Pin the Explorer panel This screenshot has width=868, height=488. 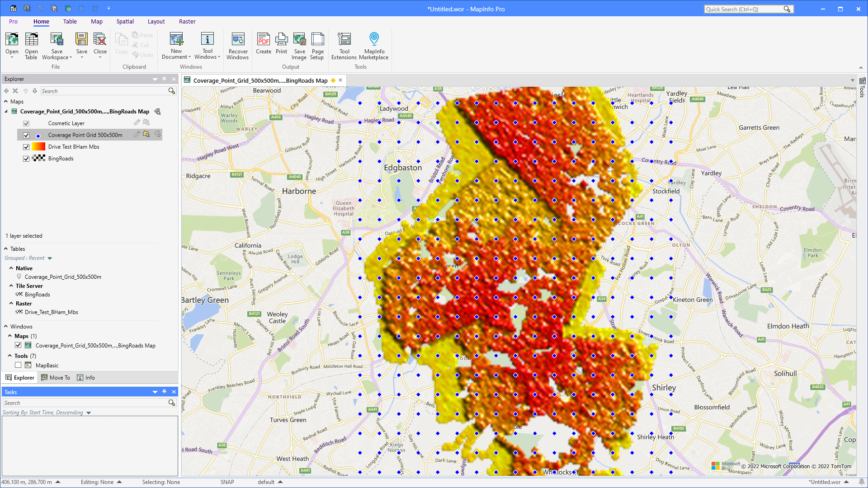click(165, 79)
